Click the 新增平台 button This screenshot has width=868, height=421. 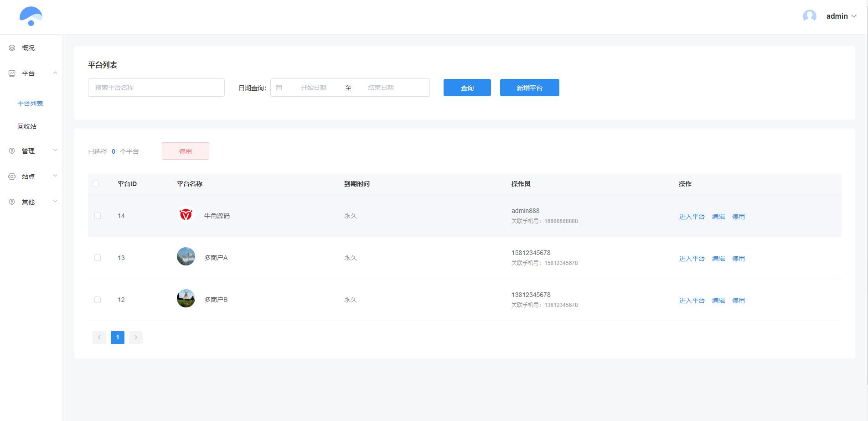coord(530,88)
